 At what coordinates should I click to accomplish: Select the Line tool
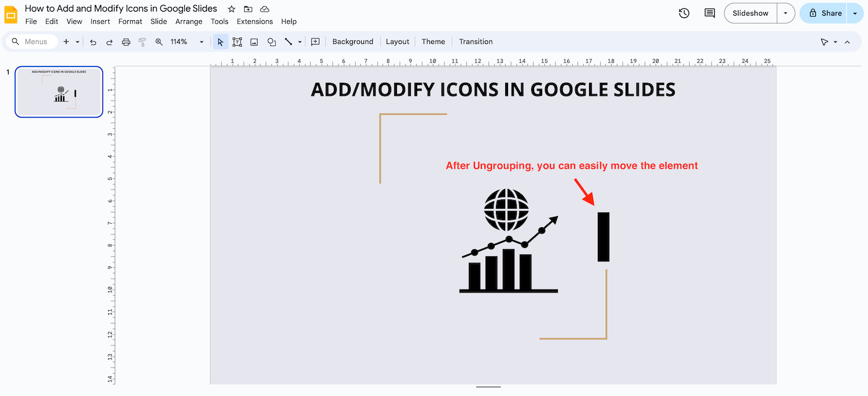(288, 42)
